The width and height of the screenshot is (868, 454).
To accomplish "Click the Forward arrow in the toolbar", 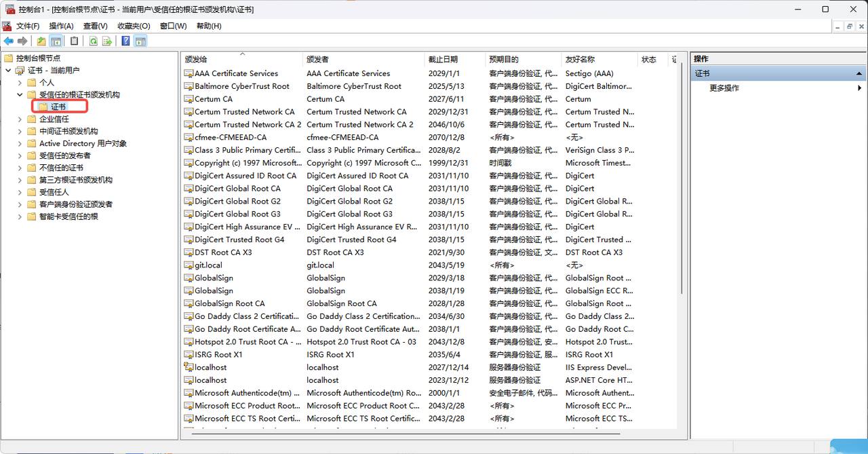I will click(22, 41).
